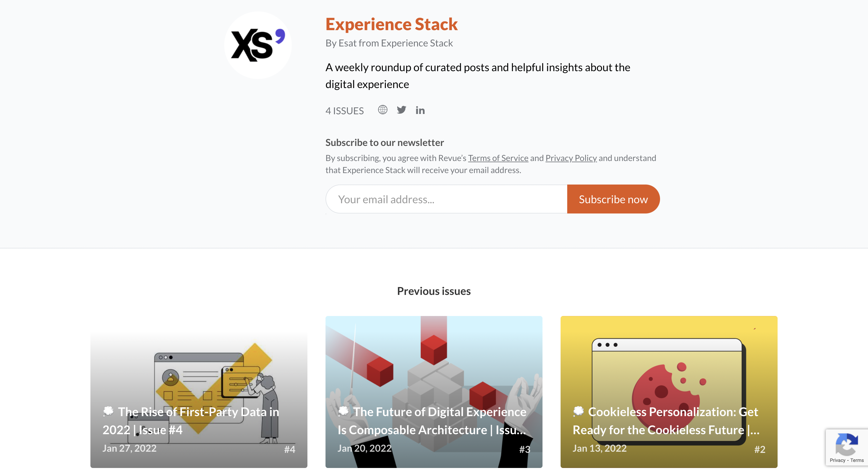
Task: Click 'By Esat from Experience Stack' author text
Action: click(x=389, y=43)
